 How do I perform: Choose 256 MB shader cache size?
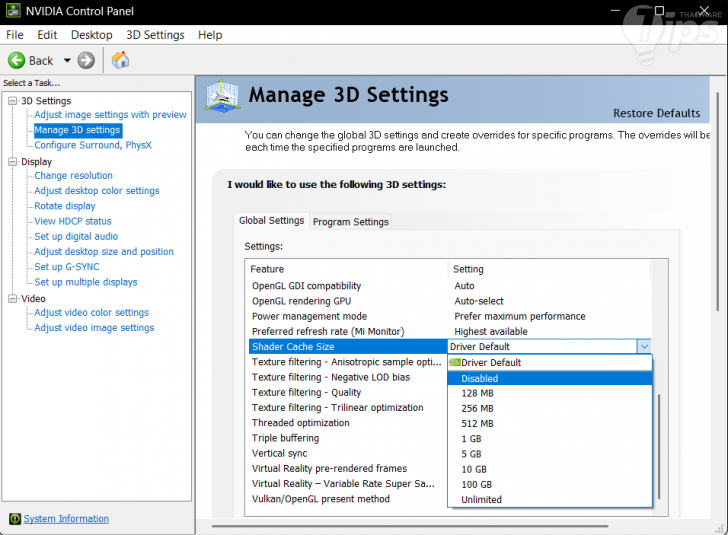point(550,409)
